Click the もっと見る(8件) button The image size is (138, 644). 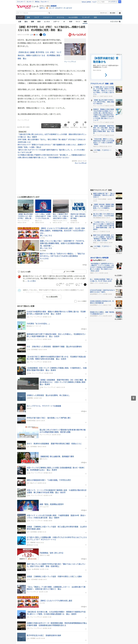coord(52,297)
